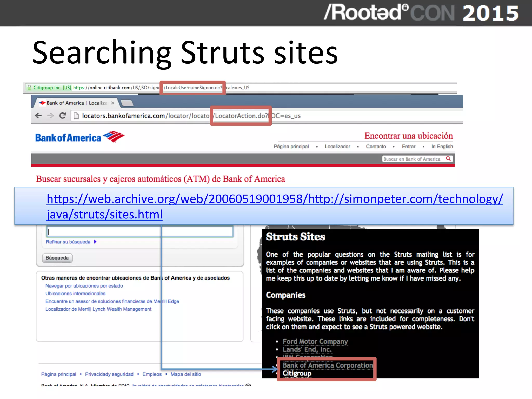Open footer Mapa del sitio link
The image size is (532, 399).
[x=186, y=374]
